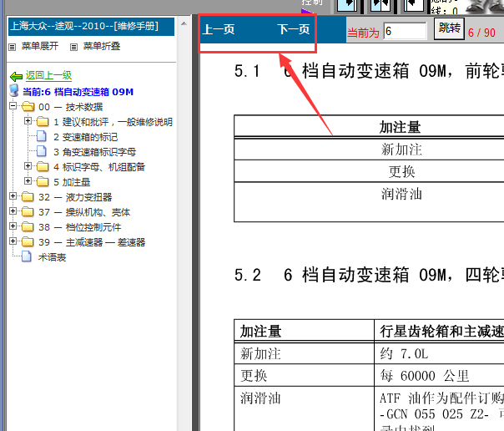Expand all menus with 菜单展开

[x=40, y=46]
